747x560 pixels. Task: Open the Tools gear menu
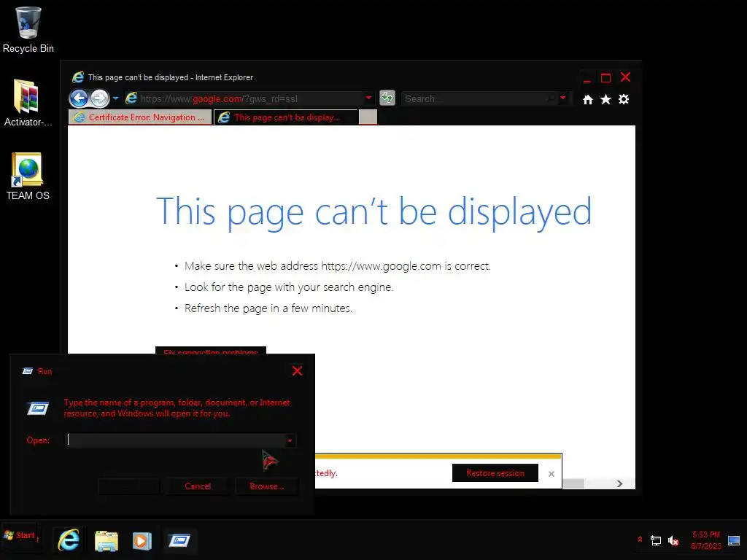click(x=624, y=99)
